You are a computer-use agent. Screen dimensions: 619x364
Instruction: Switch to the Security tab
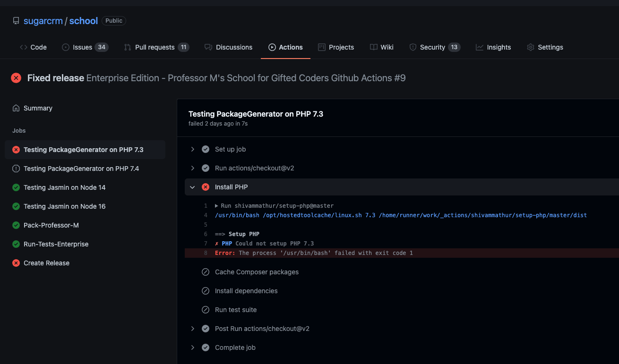coord(435,47)
